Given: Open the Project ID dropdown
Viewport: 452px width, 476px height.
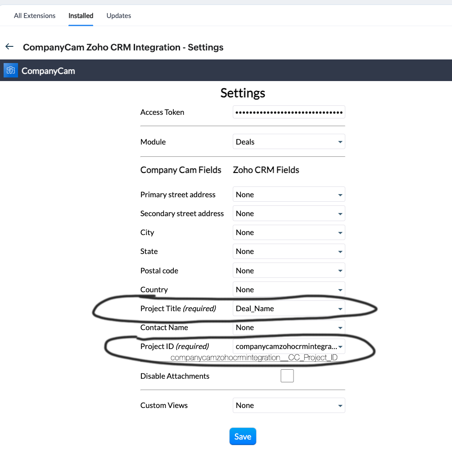Looking at the screenshot, I should click(x=289, y=346).
